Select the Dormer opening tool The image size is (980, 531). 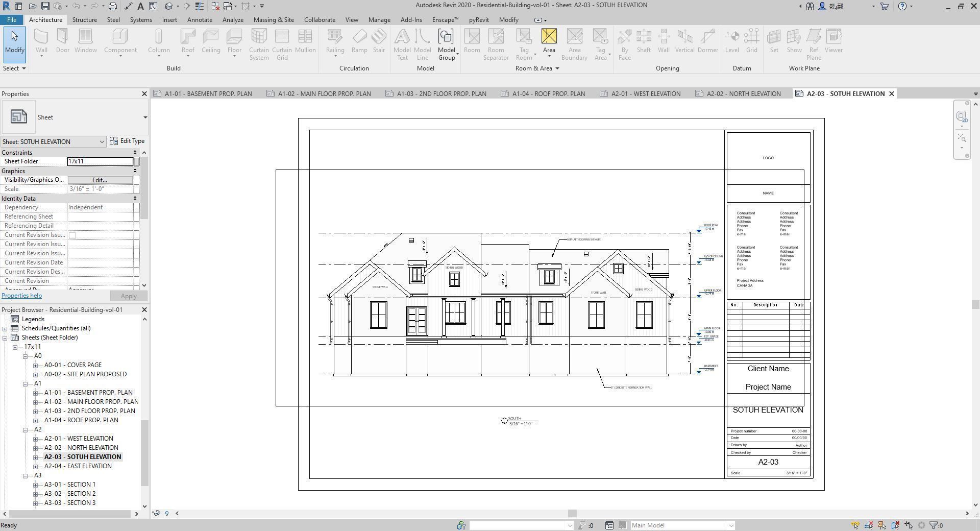pyautogui.click(x=708, y=41)
